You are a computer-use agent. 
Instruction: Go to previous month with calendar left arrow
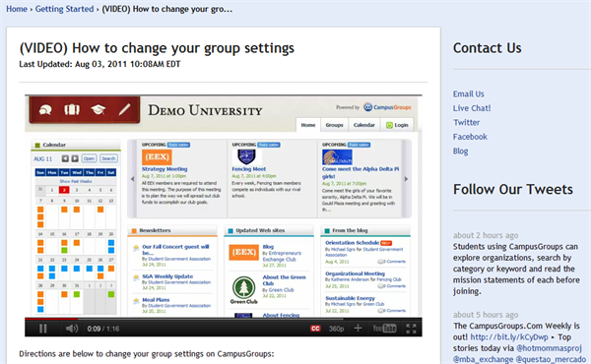point(65,158)
